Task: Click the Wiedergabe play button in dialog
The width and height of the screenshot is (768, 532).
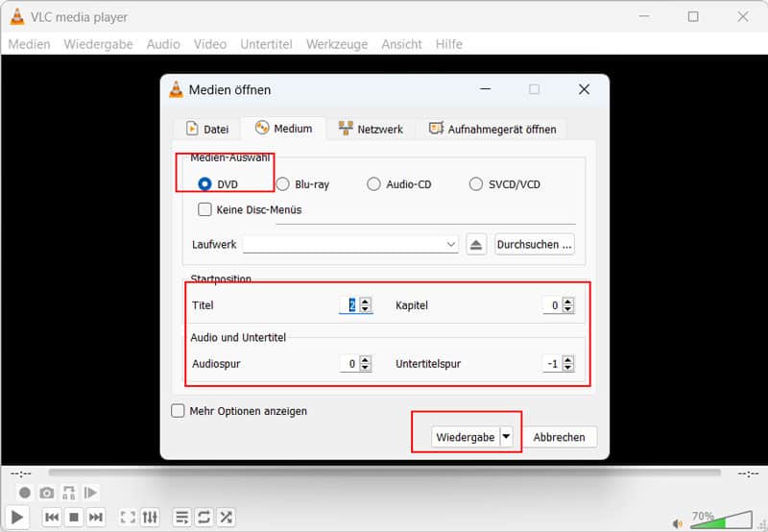Action: pyautogui.click(x=466, y=437)
